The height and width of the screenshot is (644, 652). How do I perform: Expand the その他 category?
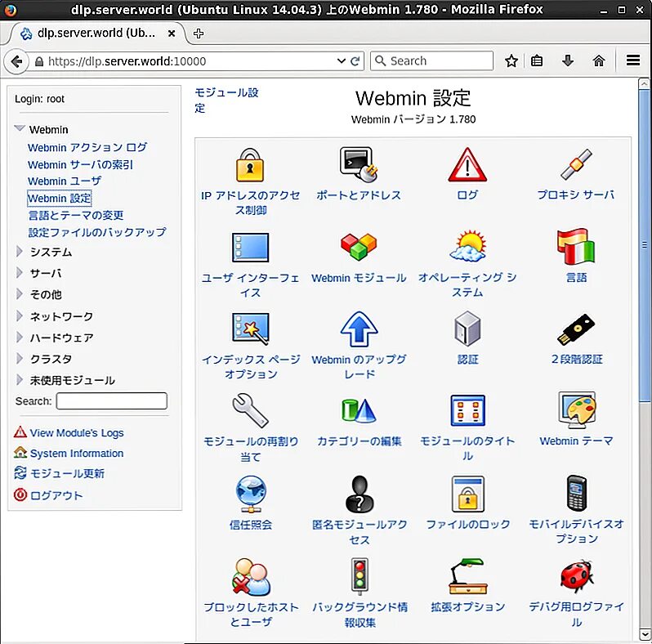tap(19, 294)
